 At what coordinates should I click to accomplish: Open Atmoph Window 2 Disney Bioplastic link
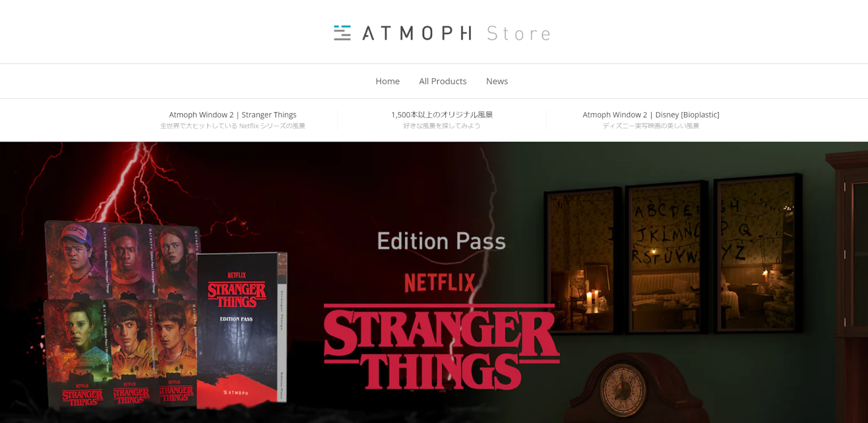click(651, 115)
